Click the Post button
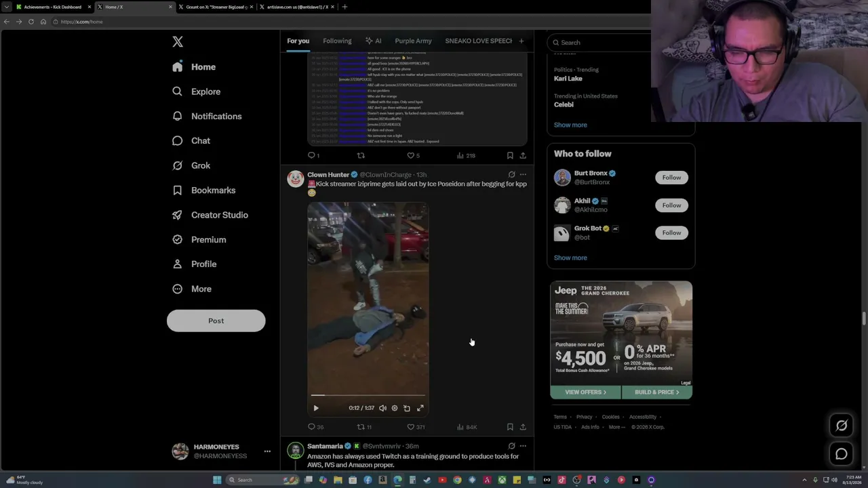The image size is (868, 488). coord(216,321)
